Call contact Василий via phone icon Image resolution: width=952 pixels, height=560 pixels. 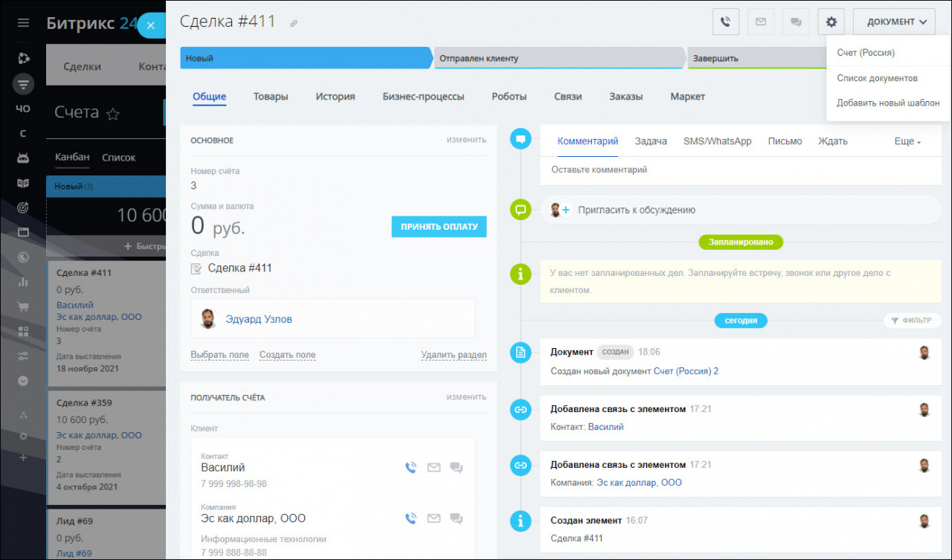click(411, 468)
